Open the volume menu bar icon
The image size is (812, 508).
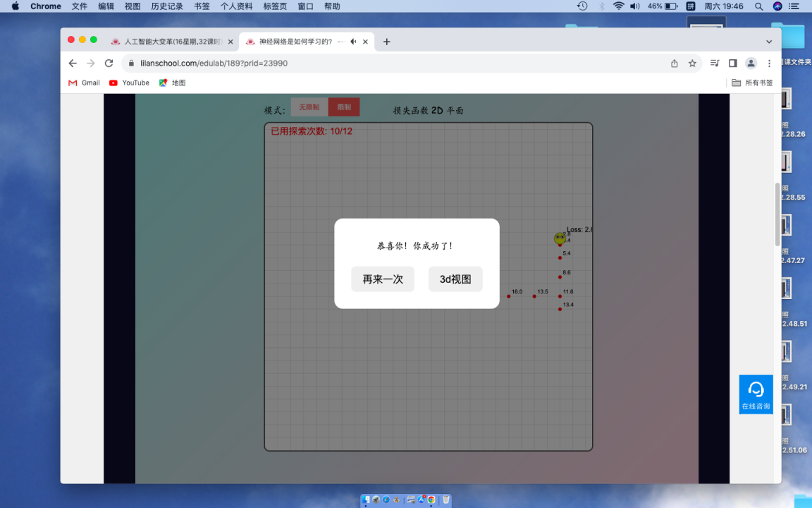(635, 6)
